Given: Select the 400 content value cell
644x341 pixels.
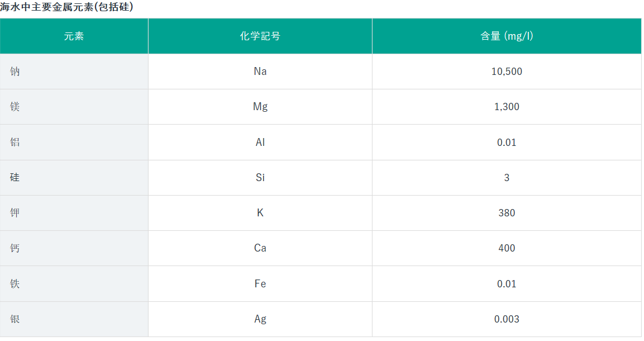Looking at the screenshot, I should 507,248.
